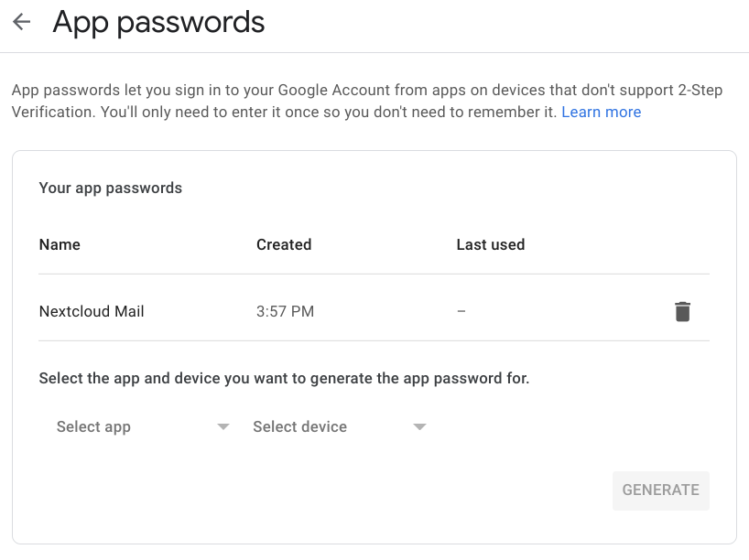
Task: Click the Your app passwords heading
Action: coord(111,188)
